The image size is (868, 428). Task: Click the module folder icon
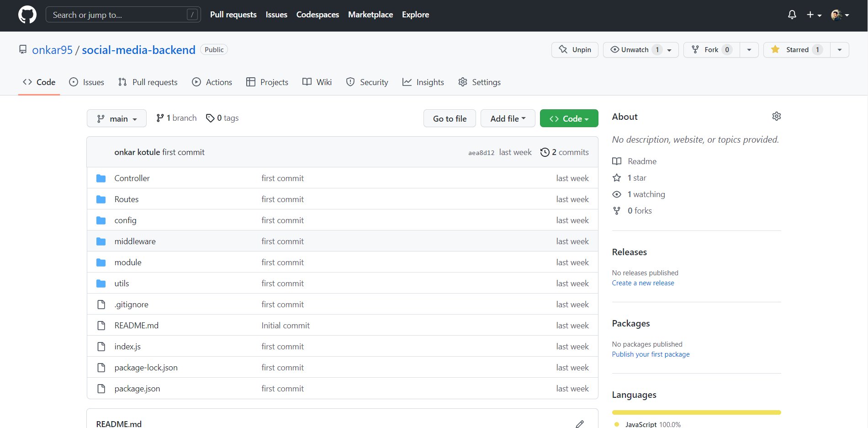coord(101,262)
